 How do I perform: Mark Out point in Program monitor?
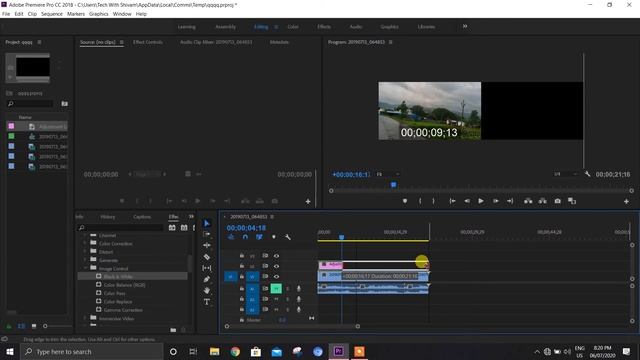pyautogui.click(x=433, y=201)
